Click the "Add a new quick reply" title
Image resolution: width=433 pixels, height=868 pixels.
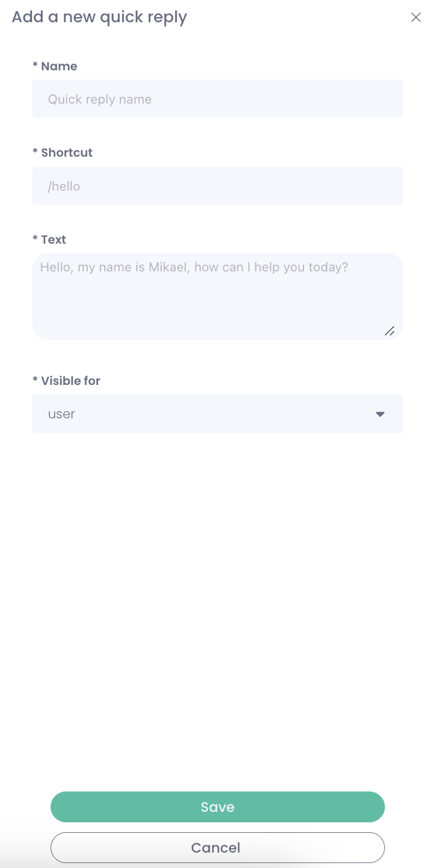[99, 17]
